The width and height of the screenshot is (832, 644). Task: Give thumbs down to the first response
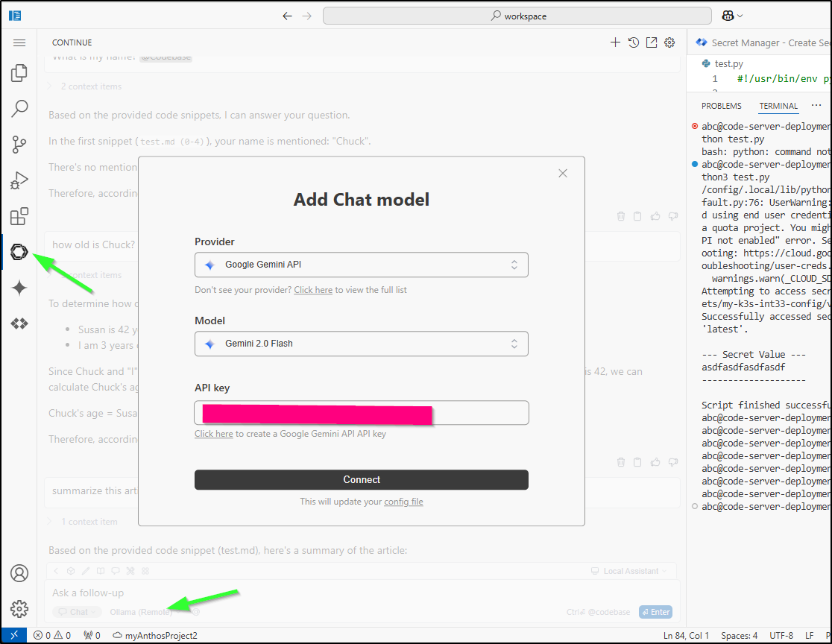(672, 216)
